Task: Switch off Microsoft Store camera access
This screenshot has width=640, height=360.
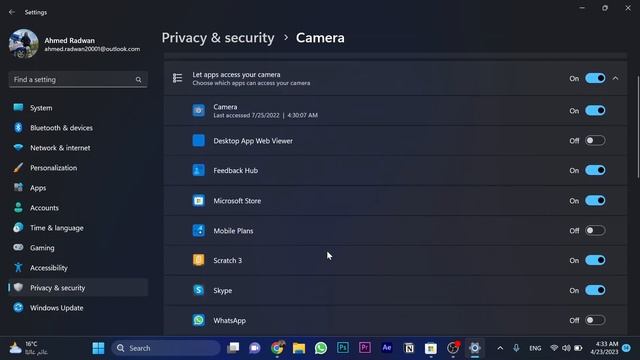Action: coord(595,200)
